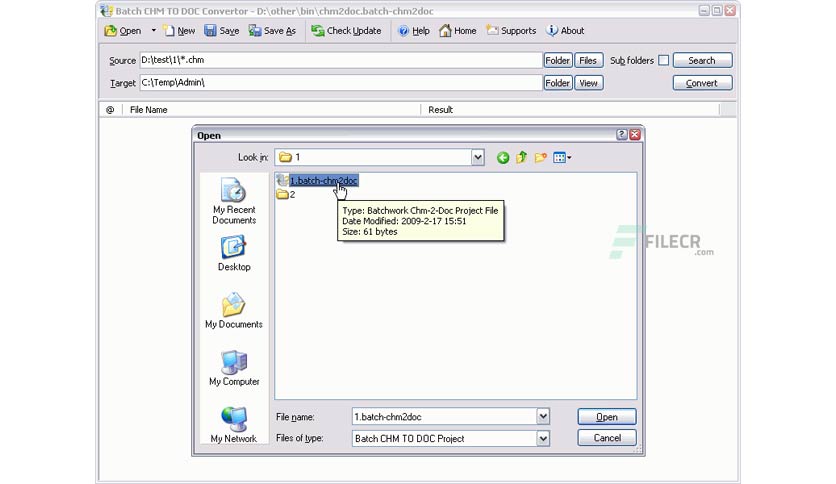Expand the File name dropdown arrow
This screenshot has width=836, height=484.
click(x=543, y=416)
